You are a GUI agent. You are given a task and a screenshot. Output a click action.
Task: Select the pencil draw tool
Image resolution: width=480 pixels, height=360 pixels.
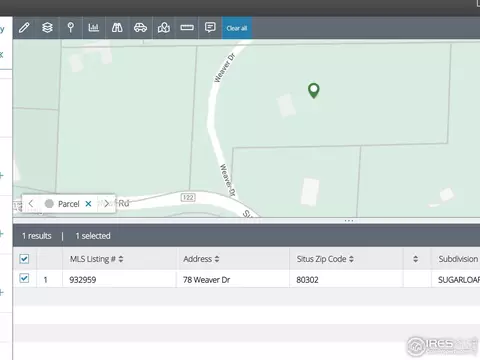(x=24, y=28)
